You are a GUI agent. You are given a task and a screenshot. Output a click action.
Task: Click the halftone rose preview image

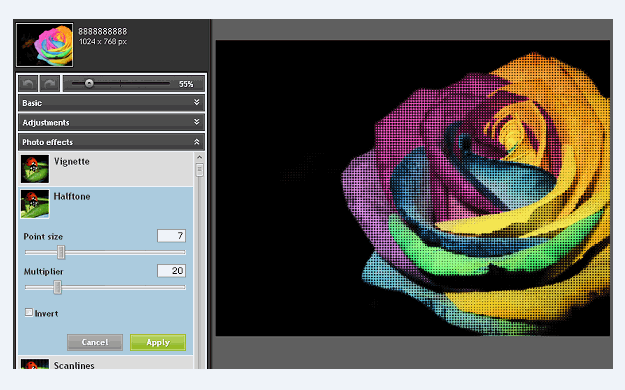click(x=413, y=188)
